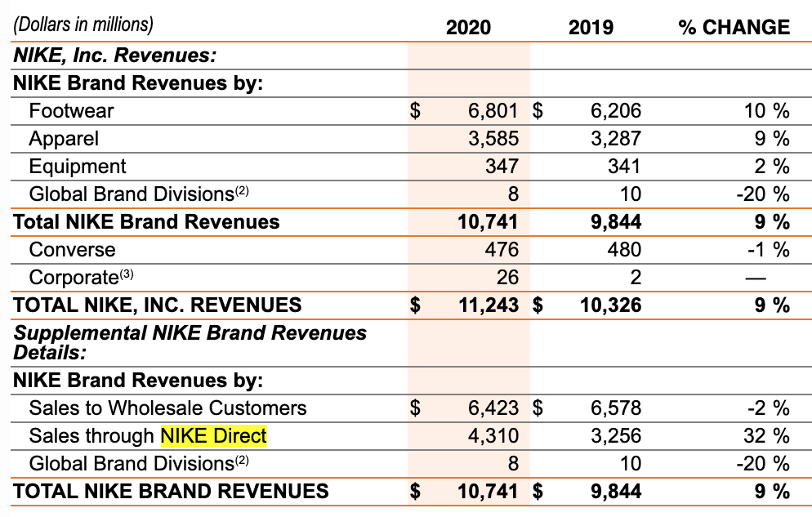Click the 32 % change value

point(766,436)
